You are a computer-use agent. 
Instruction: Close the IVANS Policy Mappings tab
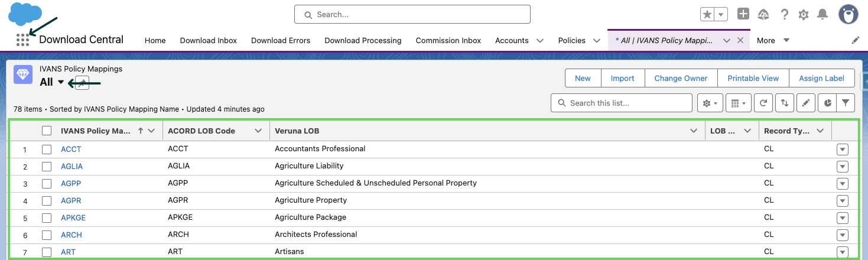pyautogui.click(x=740, y=40)
